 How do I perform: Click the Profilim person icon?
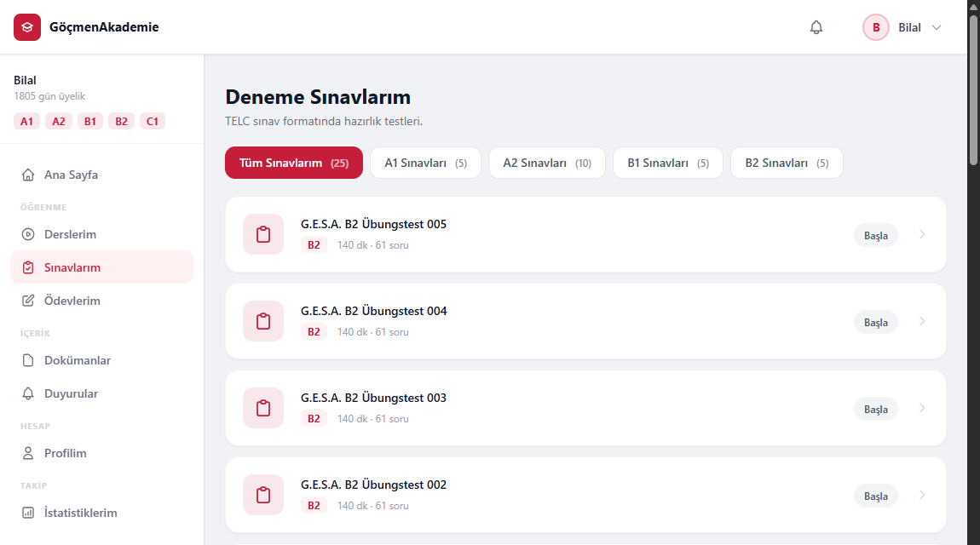tap(28, 453)
